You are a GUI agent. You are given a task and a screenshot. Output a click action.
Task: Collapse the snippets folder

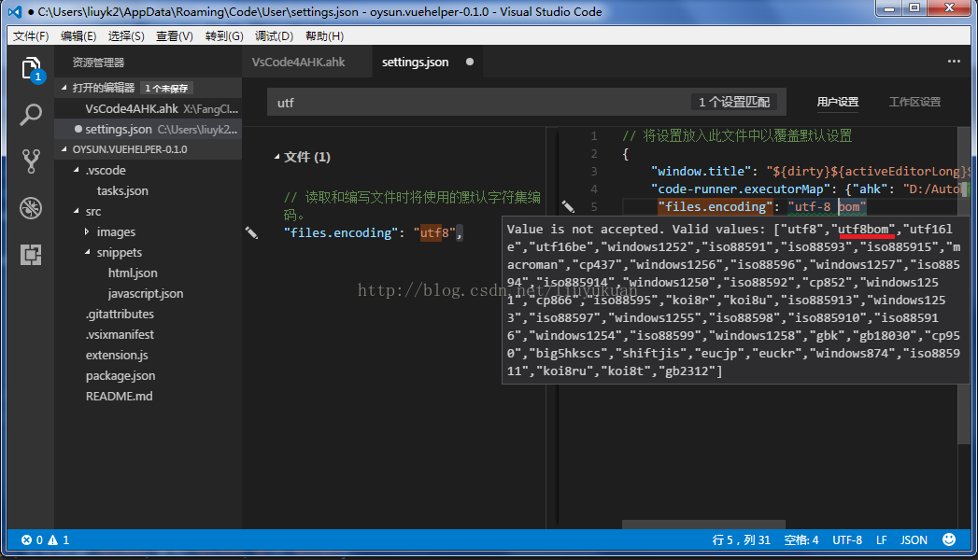click(87, 252)
